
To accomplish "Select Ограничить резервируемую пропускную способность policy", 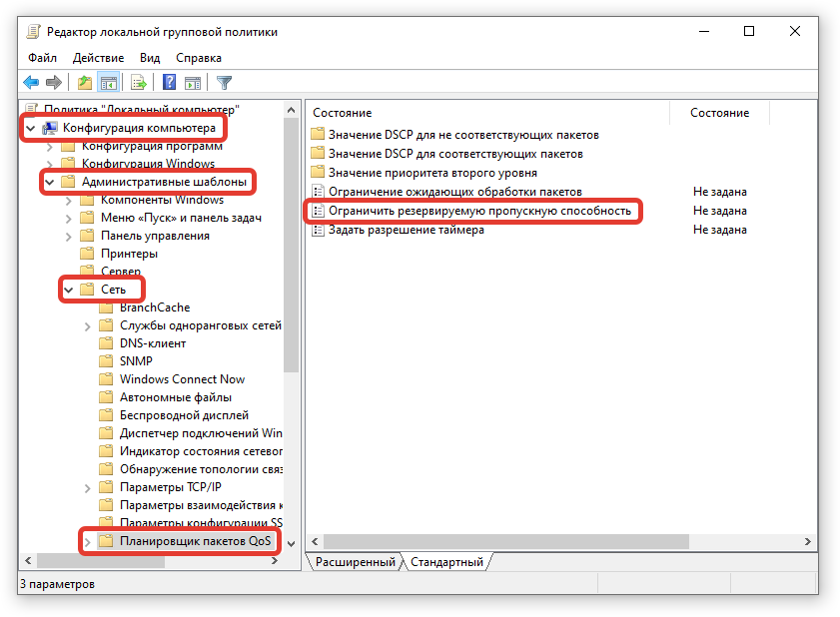I will pyautogui.click(x=479, y=211).
